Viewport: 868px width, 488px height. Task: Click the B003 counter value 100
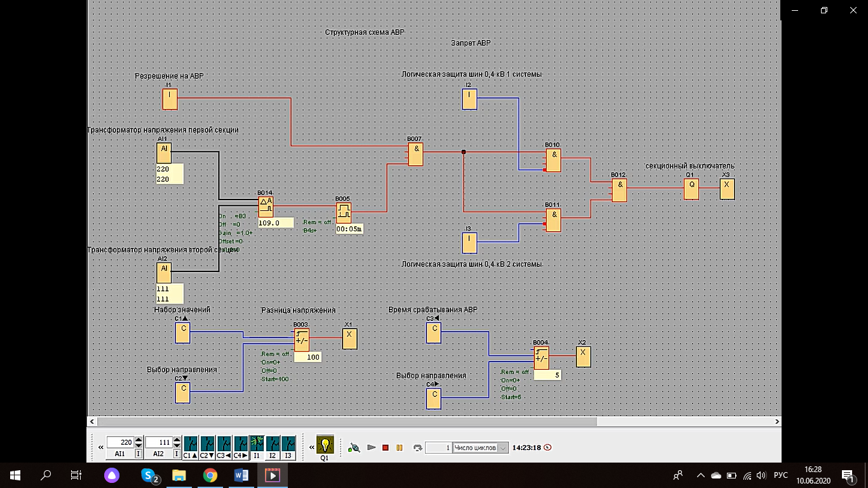click(x=308, y=357)
